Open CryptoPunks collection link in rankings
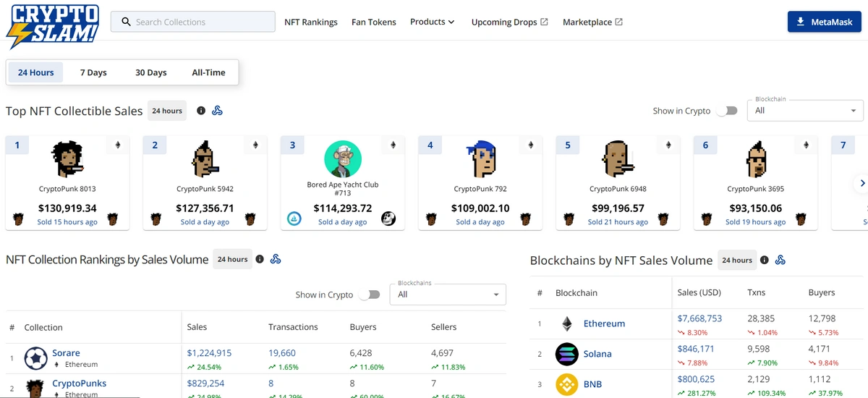Screen dimensions: 868x398 80,384
